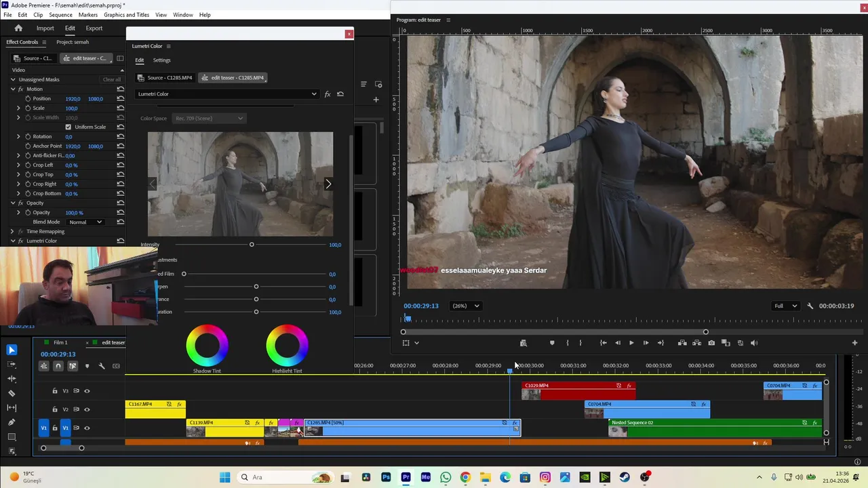Play the sequence in Program monitor
Screen dimensions: 868x488
pos(631,343)
